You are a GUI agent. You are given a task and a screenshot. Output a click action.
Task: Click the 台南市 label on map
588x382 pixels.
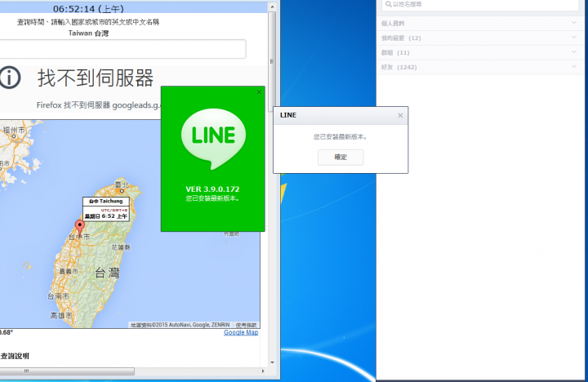(x=58, y=296)
